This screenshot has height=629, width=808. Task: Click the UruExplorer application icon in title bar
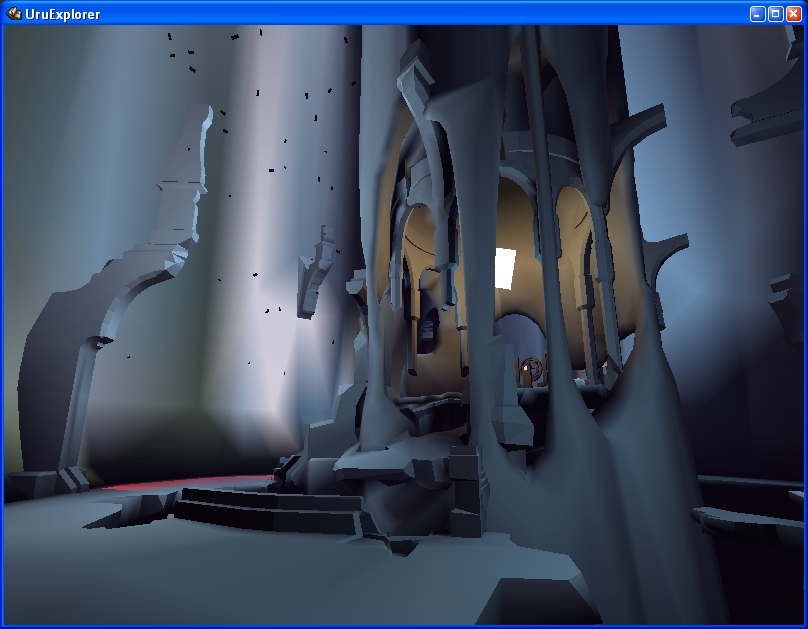(x=14, y=14)
